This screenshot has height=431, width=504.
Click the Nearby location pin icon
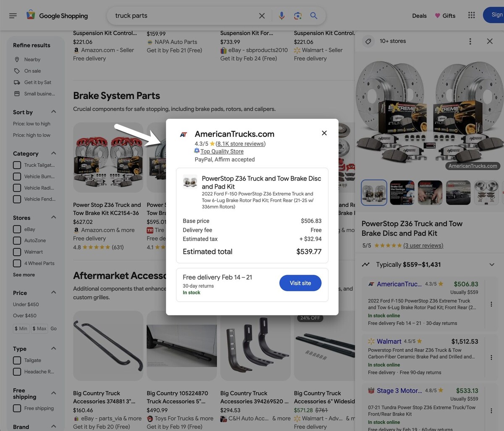point(17,60)
